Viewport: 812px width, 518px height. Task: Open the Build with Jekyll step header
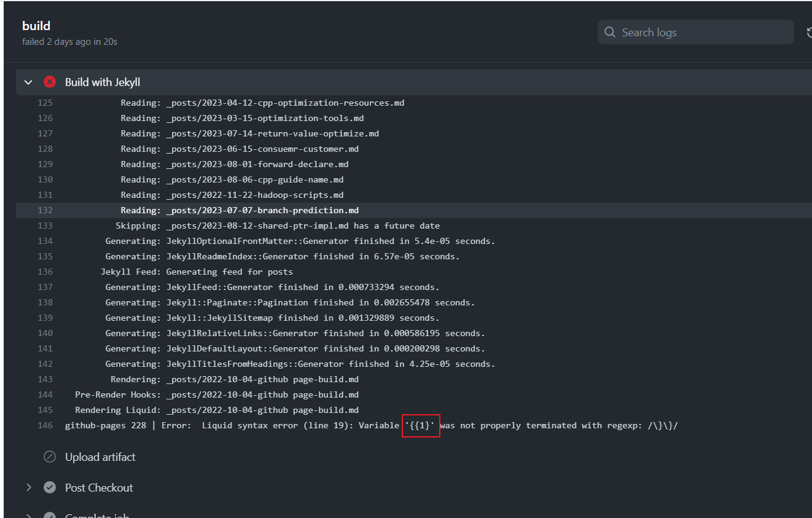414,82
